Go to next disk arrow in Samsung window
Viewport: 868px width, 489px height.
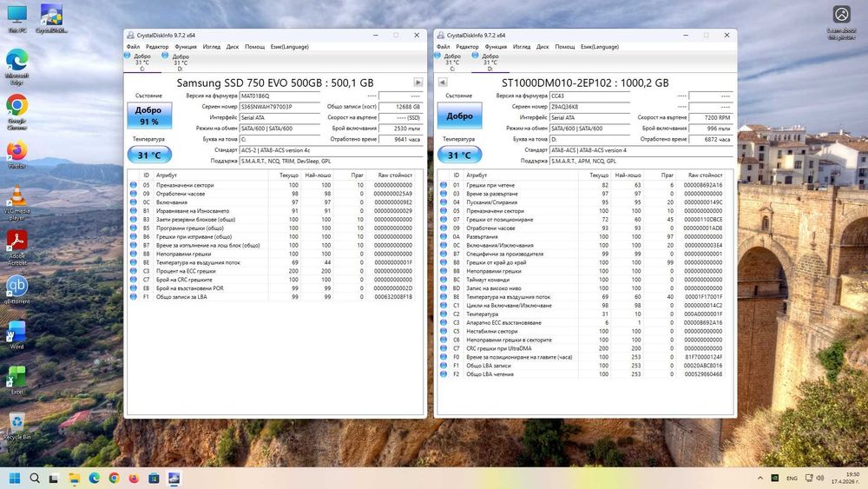coord(418,83)
